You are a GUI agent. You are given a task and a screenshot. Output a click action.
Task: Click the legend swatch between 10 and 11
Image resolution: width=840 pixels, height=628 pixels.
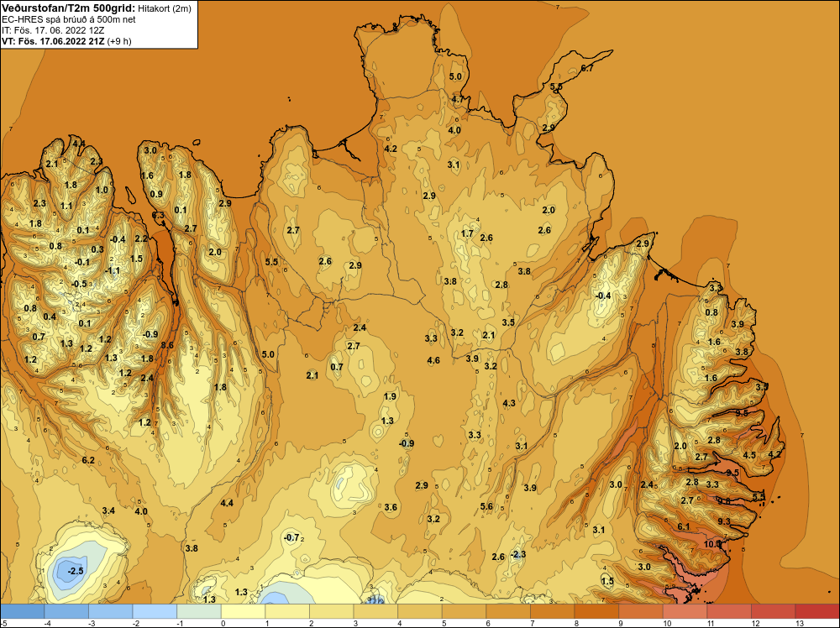click(x=685, y=611)
